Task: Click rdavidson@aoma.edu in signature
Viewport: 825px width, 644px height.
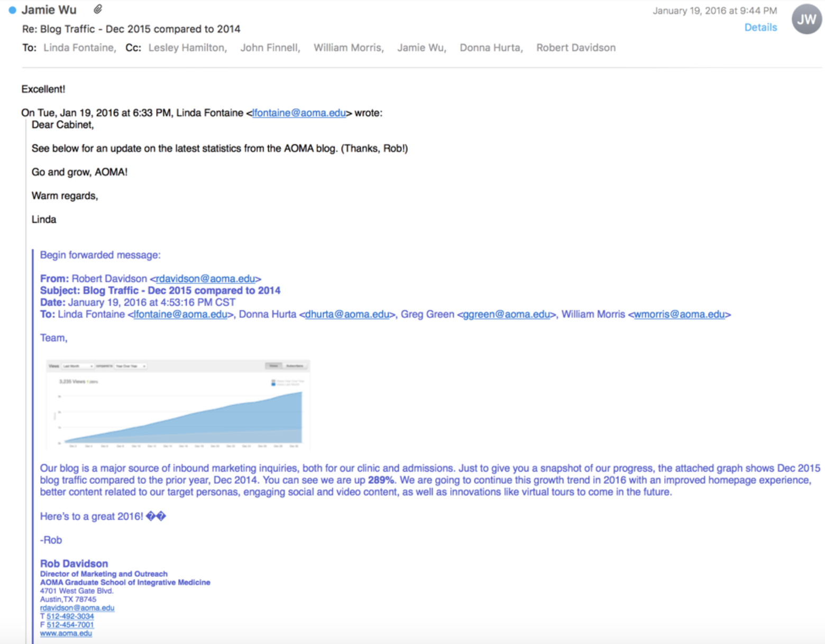Action: (77, 608)
